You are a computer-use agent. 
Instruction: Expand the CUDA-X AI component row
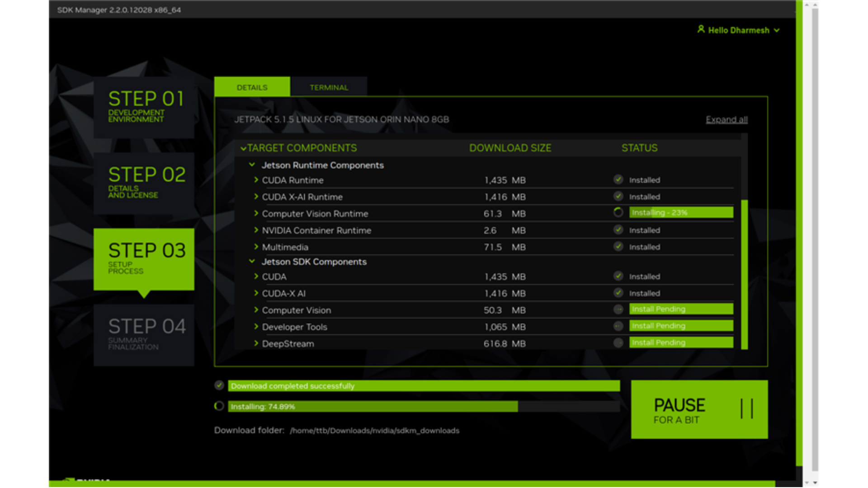click(256, 293)
